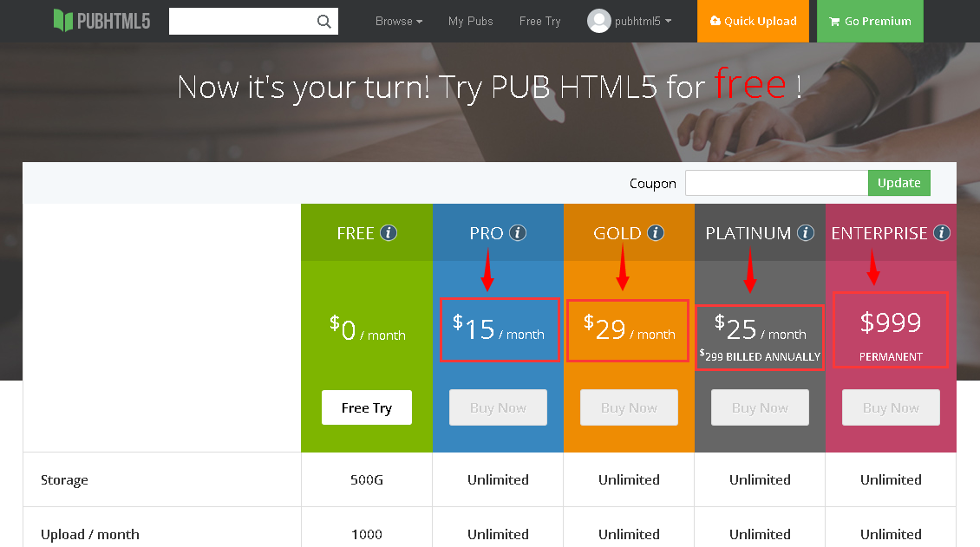Show info for the FREE plan

click(389, 233)
